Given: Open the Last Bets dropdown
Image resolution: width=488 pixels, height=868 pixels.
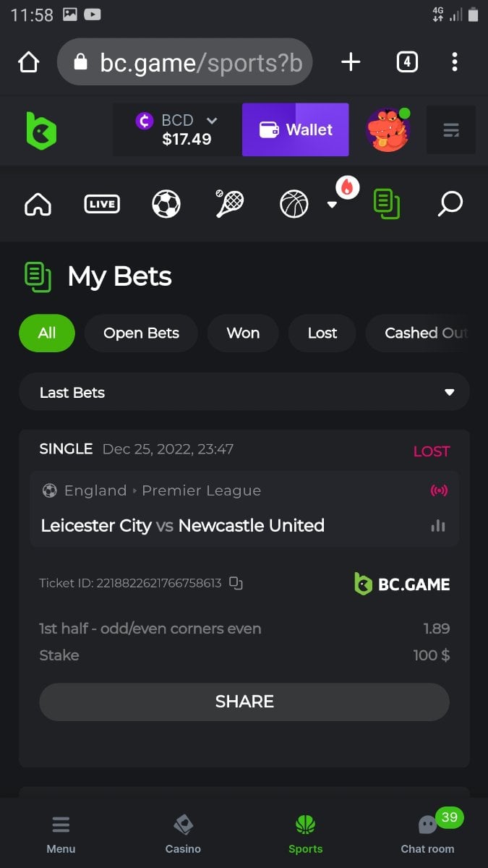Looking at the screenshot, I should [244, 392].
